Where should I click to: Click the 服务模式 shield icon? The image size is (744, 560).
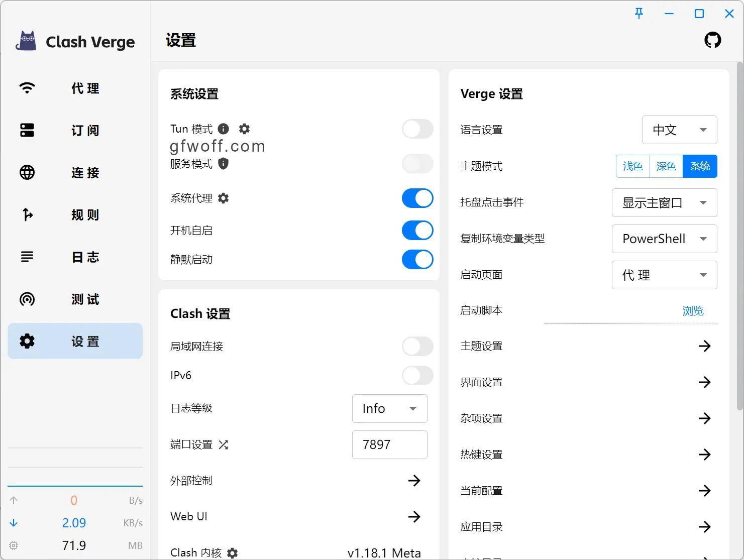pos(224,164)
